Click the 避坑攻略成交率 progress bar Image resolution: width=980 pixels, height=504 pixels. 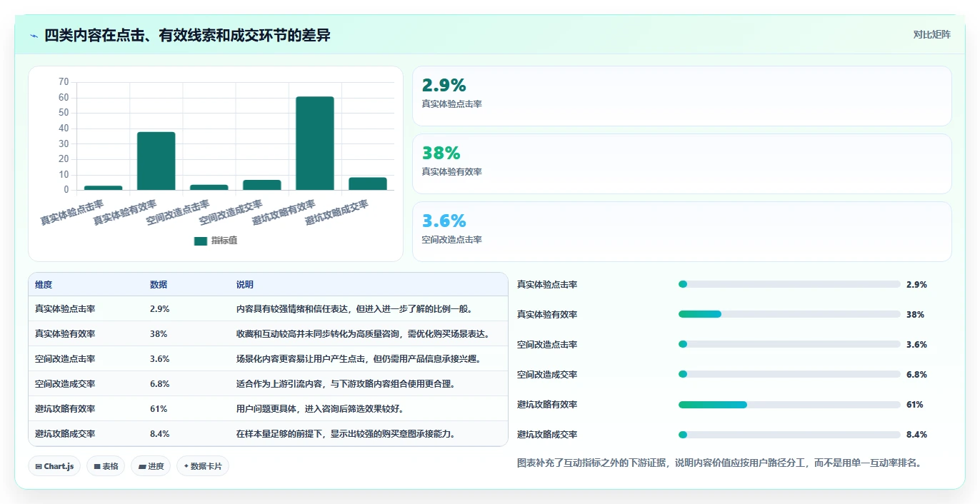[x=789, y=434]
